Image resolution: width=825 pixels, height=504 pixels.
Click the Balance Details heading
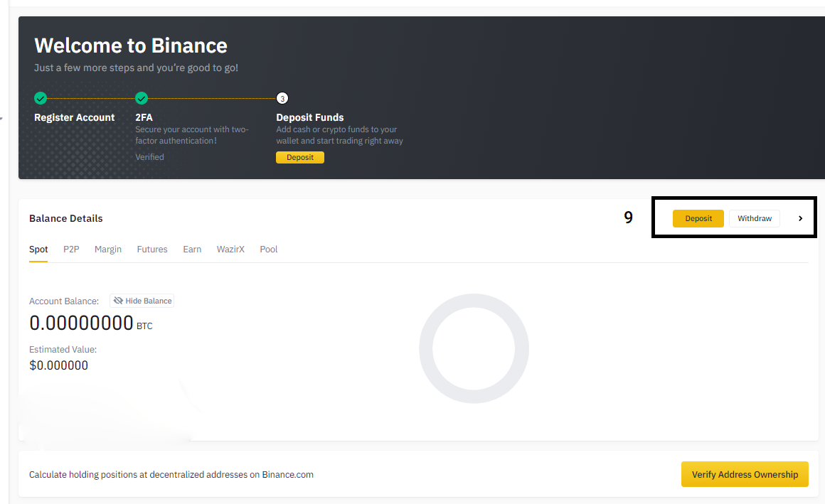(x=65, y=218)
